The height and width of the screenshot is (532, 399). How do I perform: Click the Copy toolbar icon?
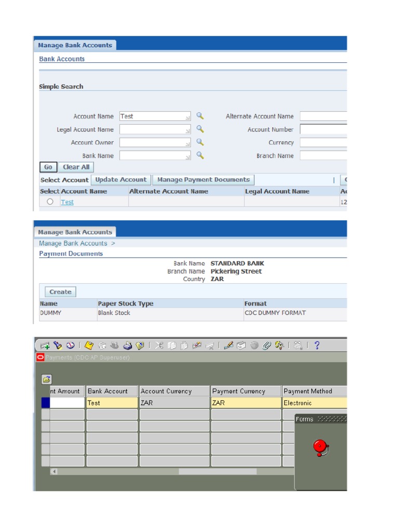pyautogui.click(x=171, y=345)
